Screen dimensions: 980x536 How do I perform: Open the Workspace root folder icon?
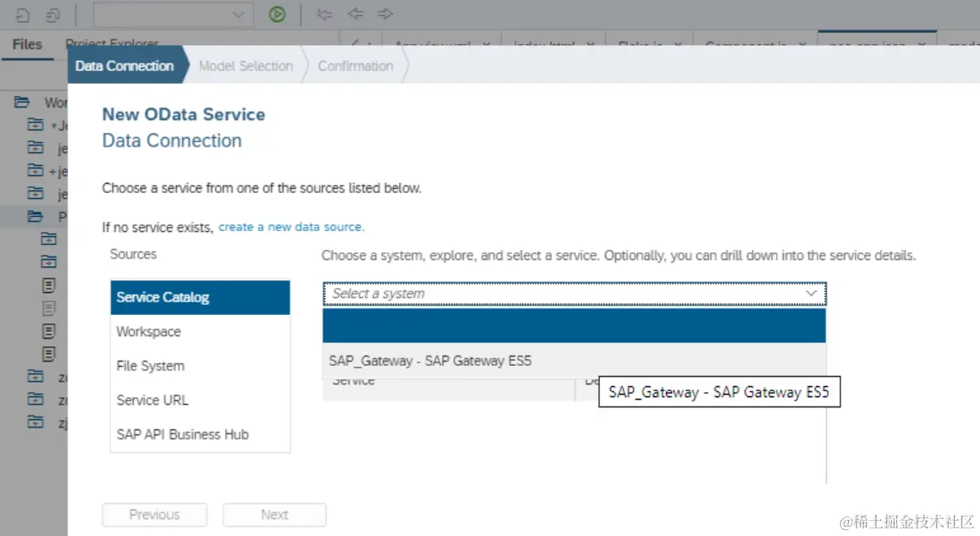(23, 102)
